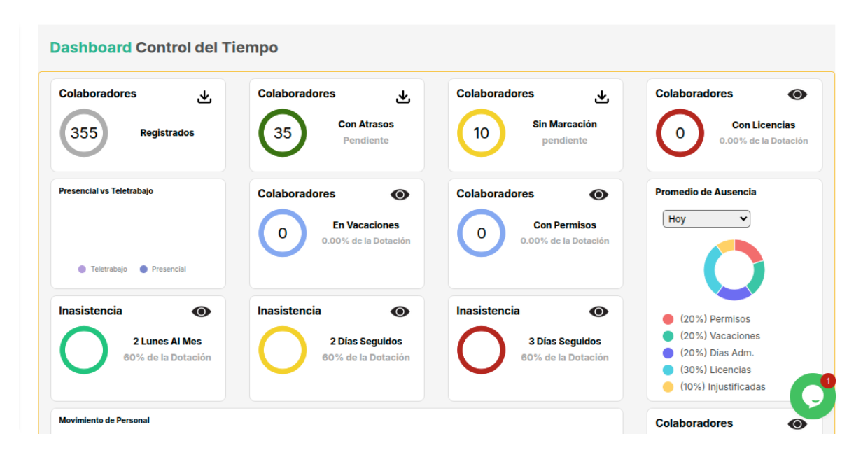This screenshot has width=868, height=455.
Task: Download the Con Atrasos collaborators list
Action: pos(403,97)
